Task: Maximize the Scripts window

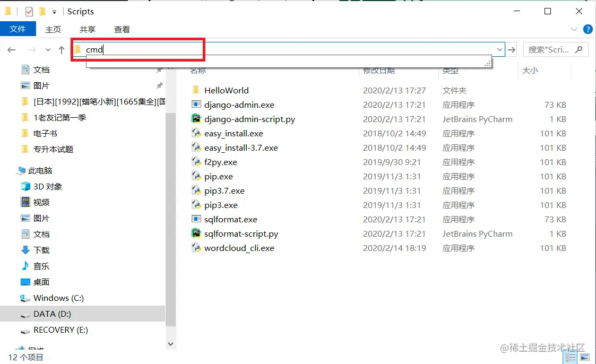Action: 547,11
